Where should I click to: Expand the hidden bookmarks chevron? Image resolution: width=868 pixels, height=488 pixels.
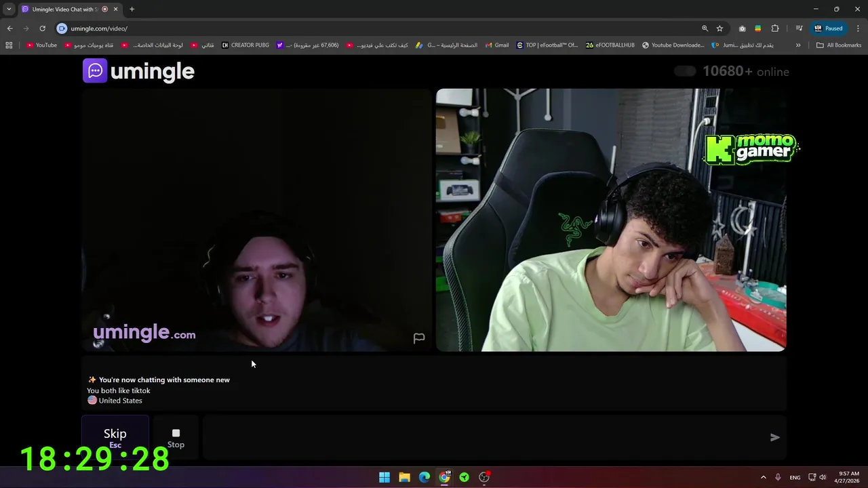(798, 45)
